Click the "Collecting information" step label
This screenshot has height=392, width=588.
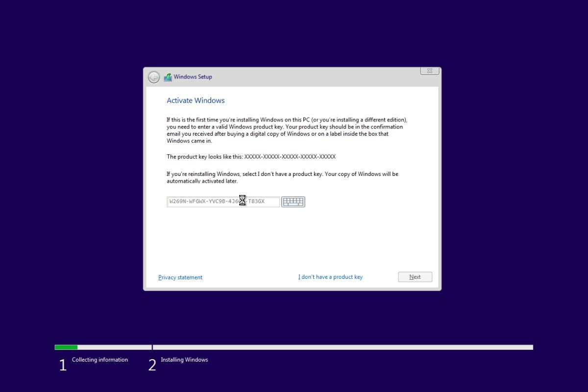[100, 360]
